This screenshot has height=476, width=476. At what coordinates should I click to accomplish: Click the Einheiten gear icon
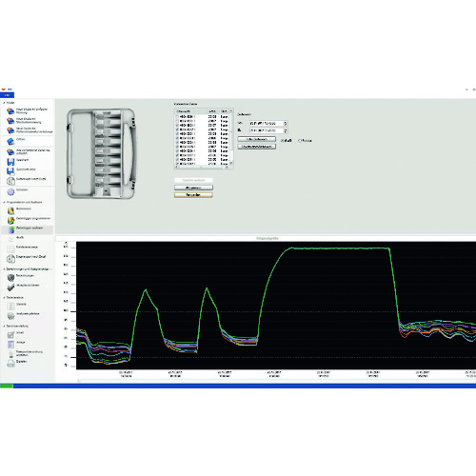[x=10, y=191]
